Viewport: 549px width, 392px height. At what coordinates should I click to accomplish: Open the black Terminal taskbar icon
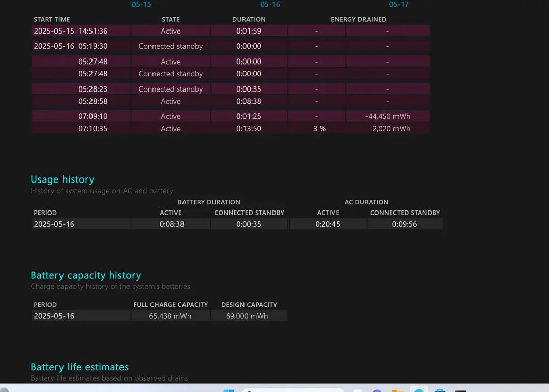[x=461, y=390]
